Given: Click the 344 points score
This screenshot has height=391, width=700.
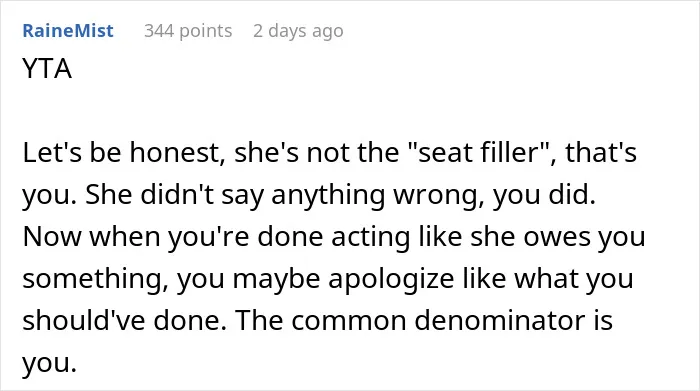Looking at the screenshot, I should tap(188, 31).
